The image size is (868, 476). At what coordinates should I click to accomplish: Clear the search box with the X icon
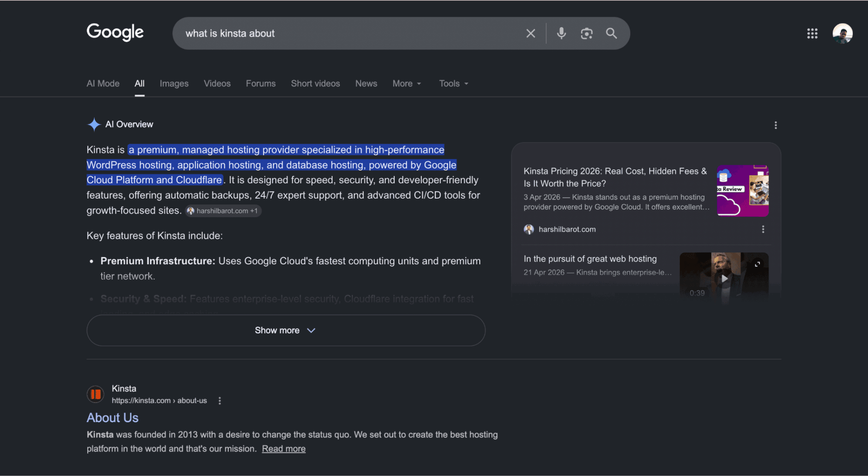[x=530, y=33]
